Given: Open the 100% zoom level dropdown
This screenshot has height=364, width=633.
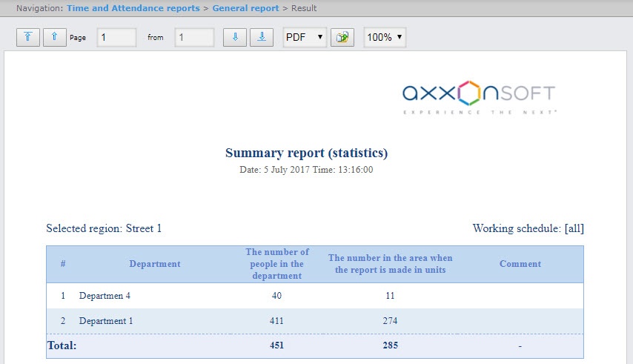Looking at the screenshot, I should 385,38.
